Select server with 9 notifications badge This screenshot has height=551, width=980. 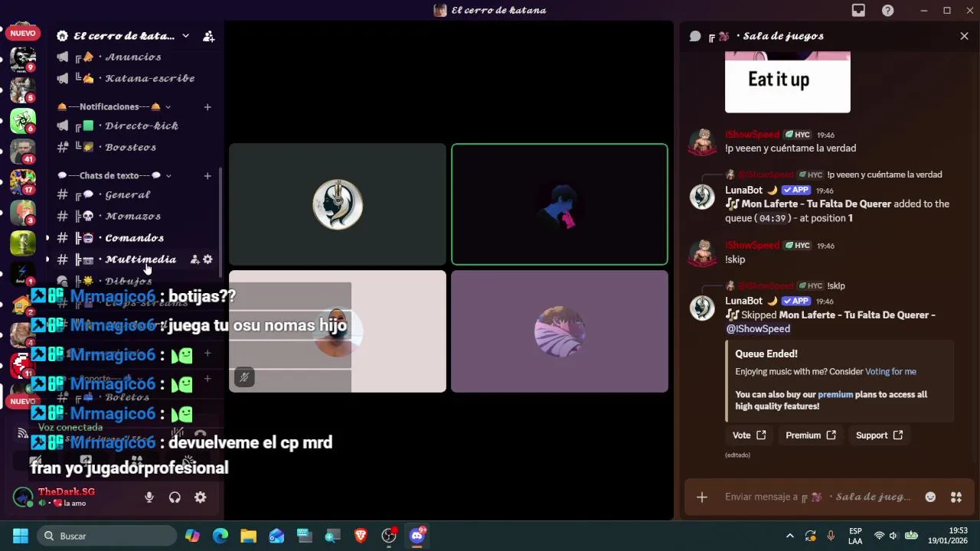(22, 59)
